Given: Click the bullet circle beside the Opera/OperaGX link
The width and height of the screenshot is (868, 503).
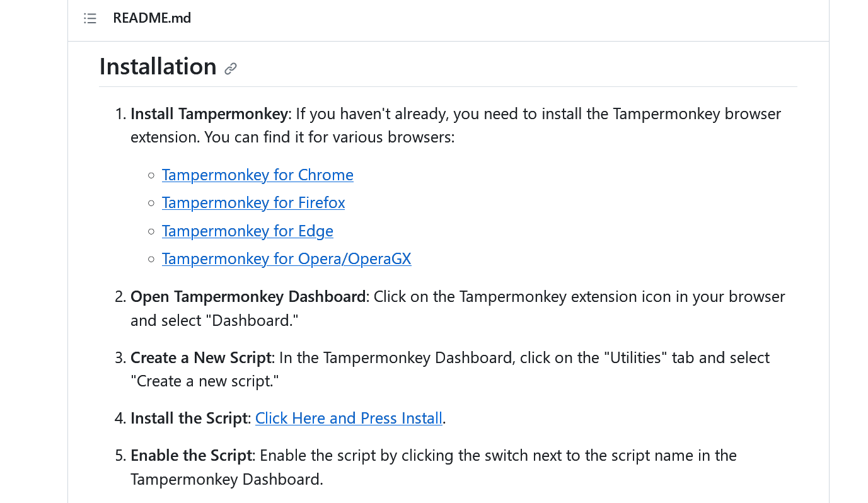Looking at the screenshot, I should click(x=151, y=259).
